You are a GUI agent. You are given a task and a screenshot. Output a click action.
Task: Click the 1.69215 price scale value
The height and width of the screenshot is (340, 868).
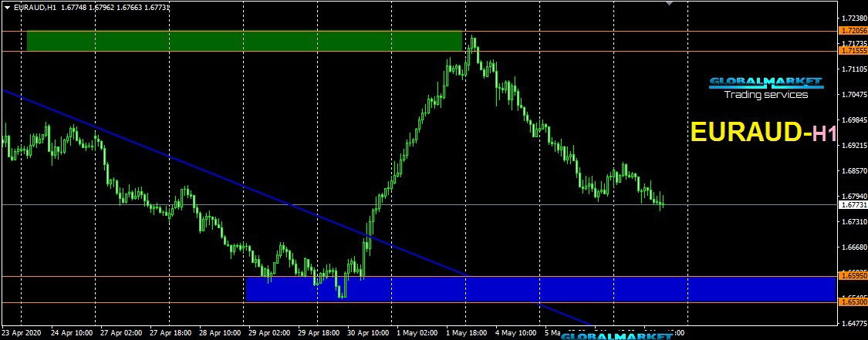[853, 146]
